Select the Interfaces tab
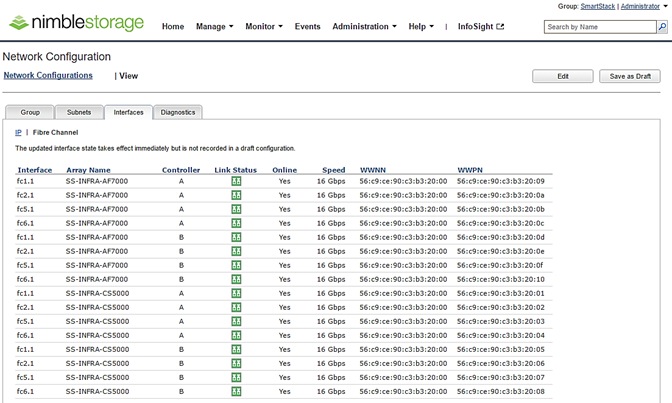 pyautogui.click(x=128, y=112)
